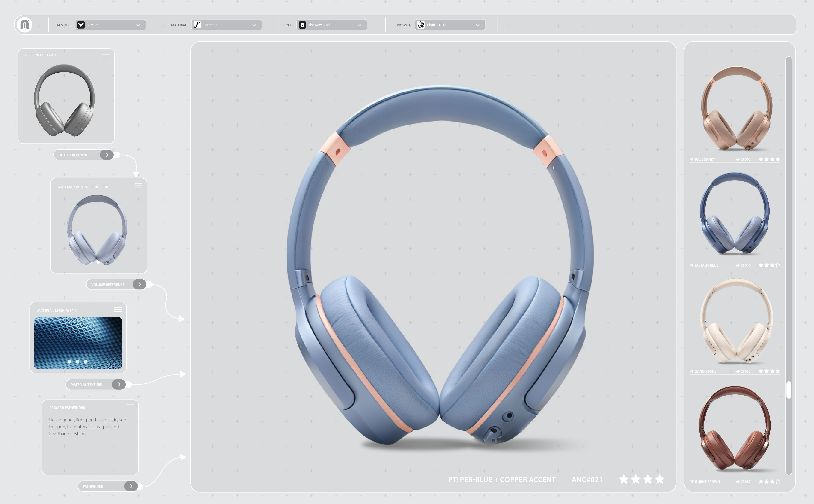Click the Pathfinder arrow button
The width and height of the screenshot is (814, 504).
coord(131,486)
